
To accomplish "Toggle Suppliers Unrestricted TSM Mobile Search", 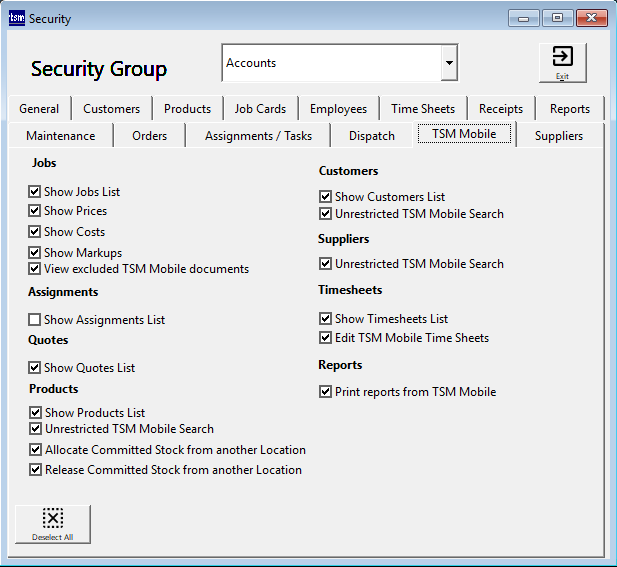I will click(325, 263).
